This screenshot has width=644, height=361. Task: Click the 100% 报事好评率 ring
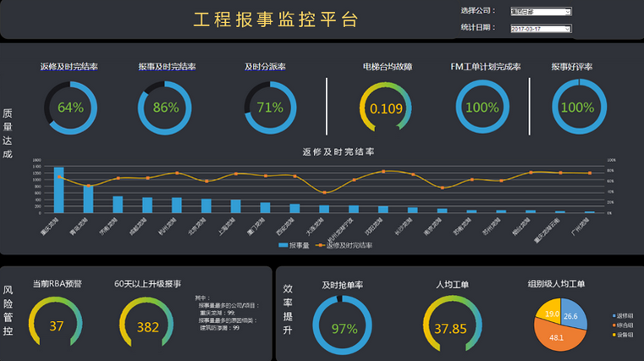point(579,107)
